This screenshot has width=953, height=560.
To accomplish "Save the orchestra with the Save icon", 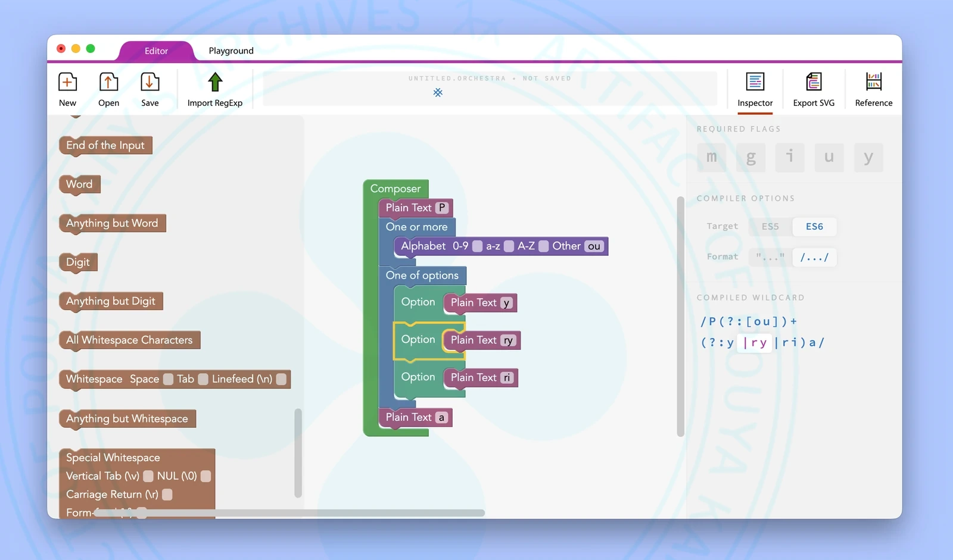I will [150, 82].
